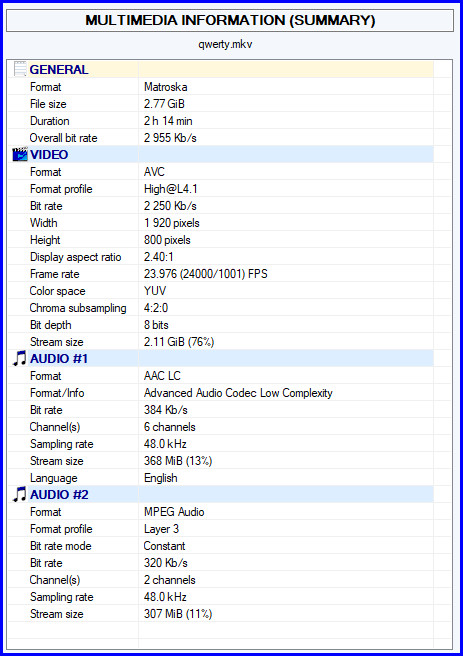Select the High@L4.1 format profile value

tap(171, 189)
